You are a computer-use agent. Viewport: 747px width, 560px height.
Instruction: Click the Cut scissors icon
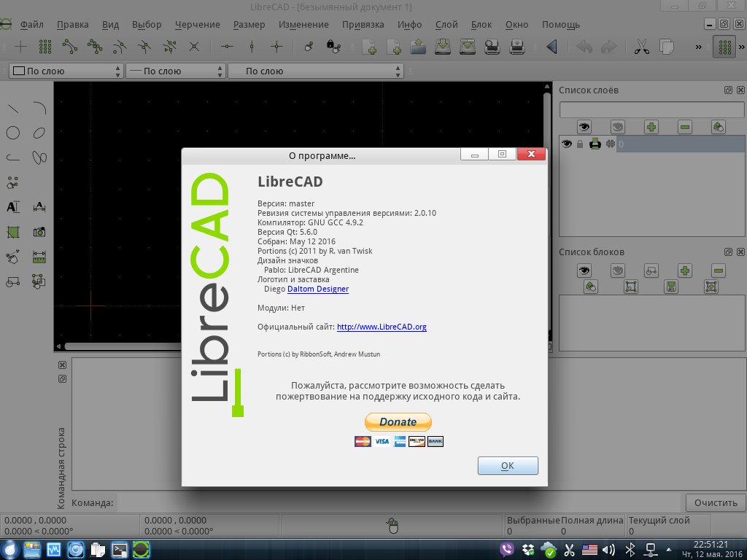(642, 47)
